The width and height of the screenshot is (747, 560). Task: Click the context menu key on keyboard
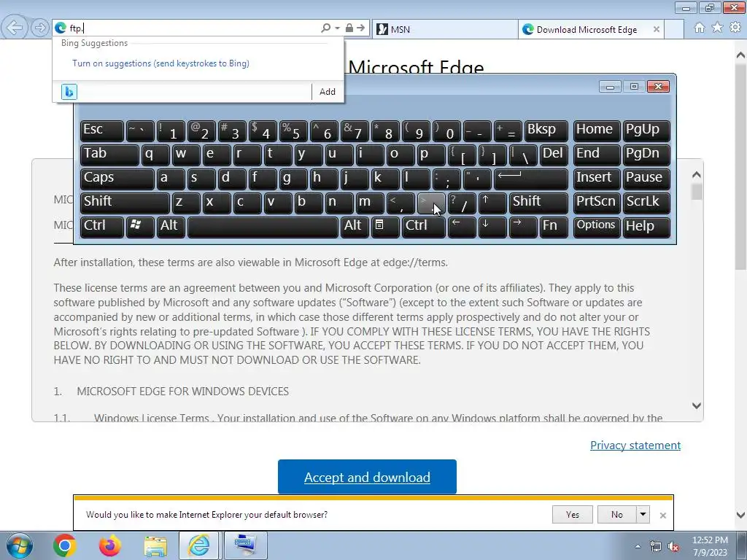(385, 227)
